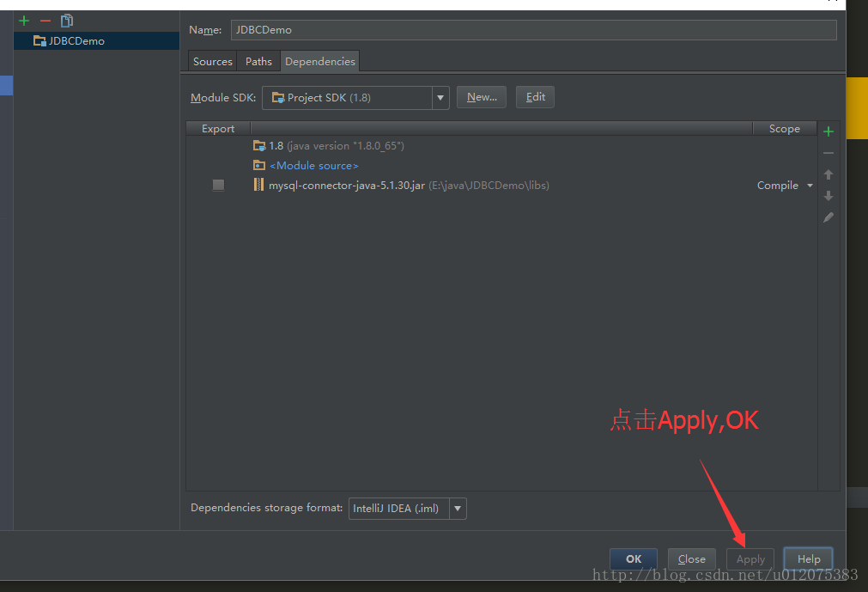This screenshot has width=868, height=592.
Task: Click the 1.8 JDK folder icon
Action: coord(259,146)
